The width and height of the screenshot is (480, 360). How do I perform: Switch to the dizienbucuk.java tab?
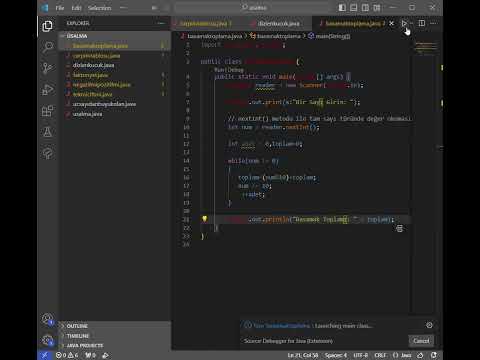click(x=278, y=23)
